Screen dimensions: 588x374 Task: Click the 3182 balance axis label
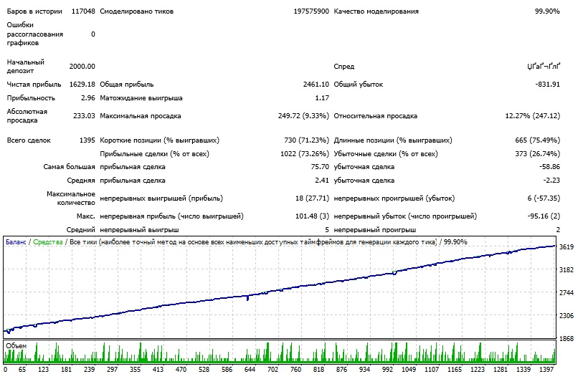[566, 270]
